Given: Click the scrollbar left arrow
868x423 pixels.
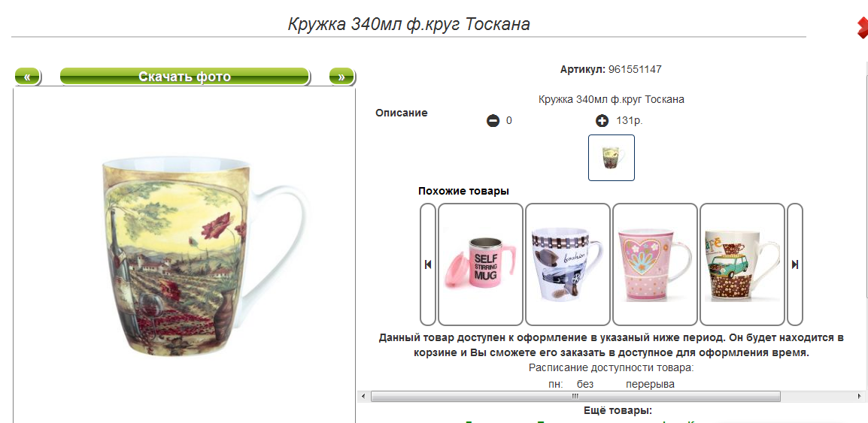Looking at the screenshot, I should coord(363,396).
